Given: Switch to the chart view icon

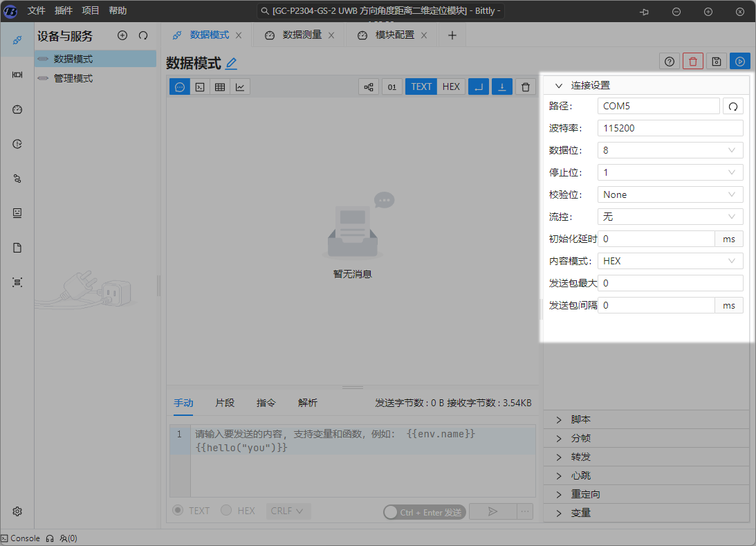Looking at the screenshot, I should tap(240, 87).
